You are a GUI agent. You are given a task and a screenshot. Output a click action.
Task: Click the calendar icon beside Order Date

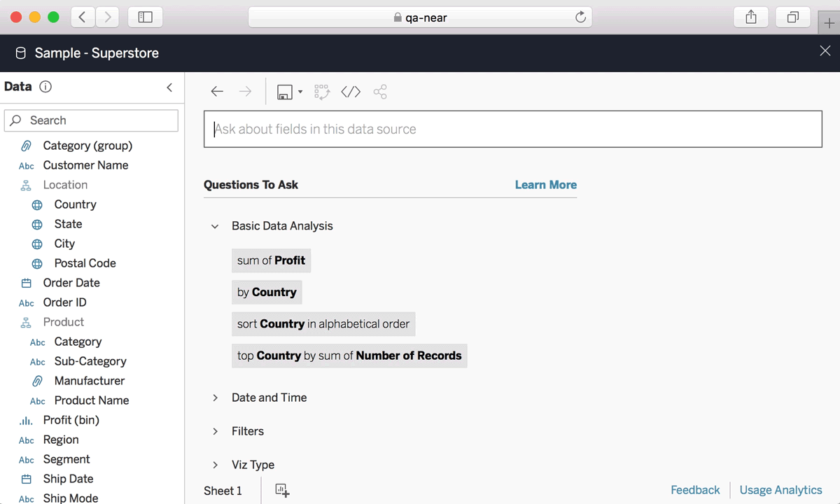point(26,283)
